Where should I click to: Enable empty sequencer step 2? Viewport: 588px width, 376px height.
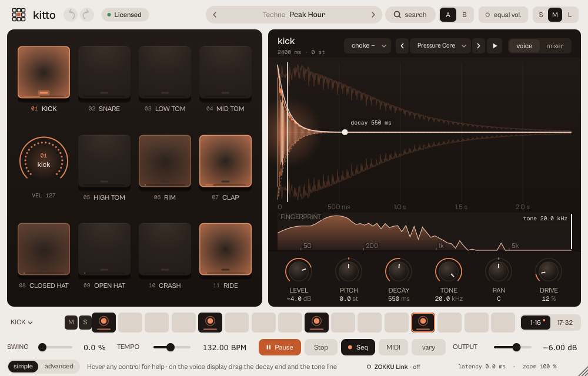[x=130, y=323]
